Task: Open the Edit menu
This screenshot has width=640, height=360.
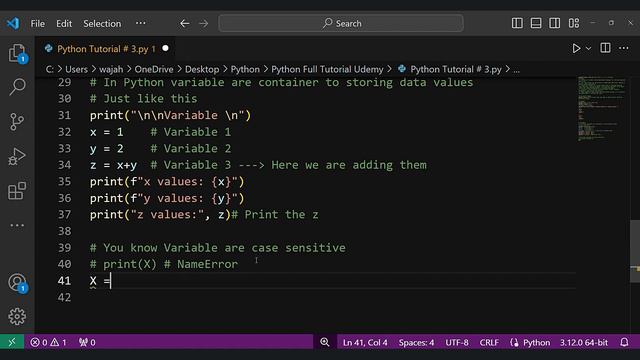Action: tap(64, 24)
